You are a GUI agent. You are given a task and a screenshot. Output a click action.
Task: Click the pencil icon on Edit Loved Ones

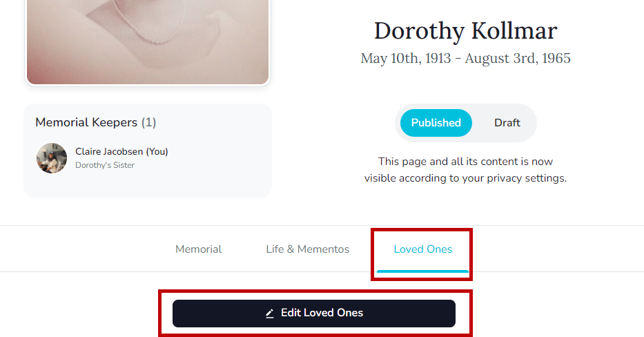coord(270,314)
